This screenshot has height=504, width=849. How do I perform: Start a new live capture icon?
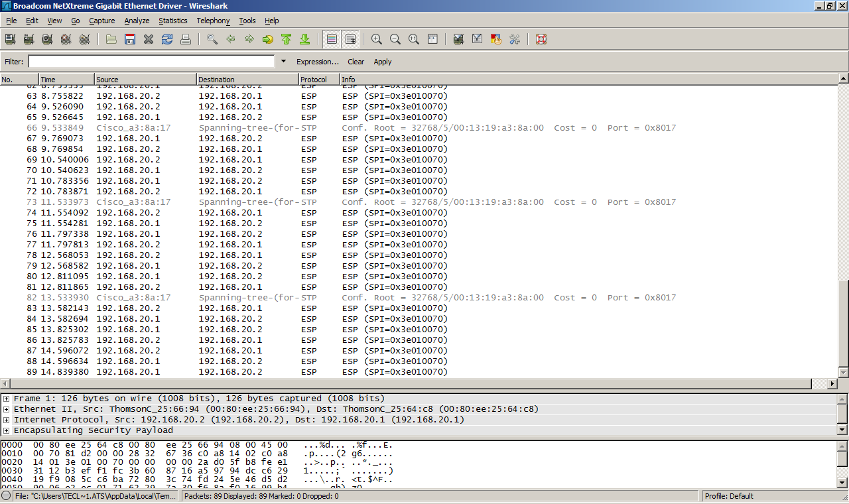click(47, 39)
